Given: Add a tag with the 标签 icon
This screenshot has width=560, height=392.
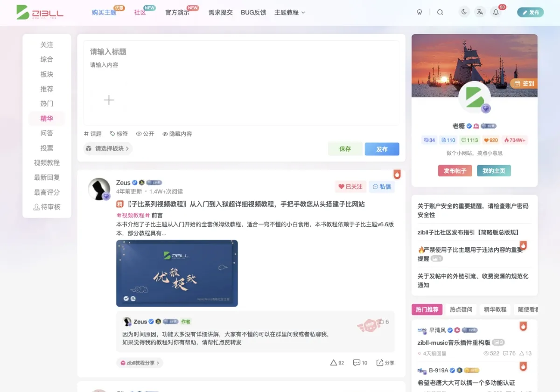Looking at the screenshot, I should 119,134.
